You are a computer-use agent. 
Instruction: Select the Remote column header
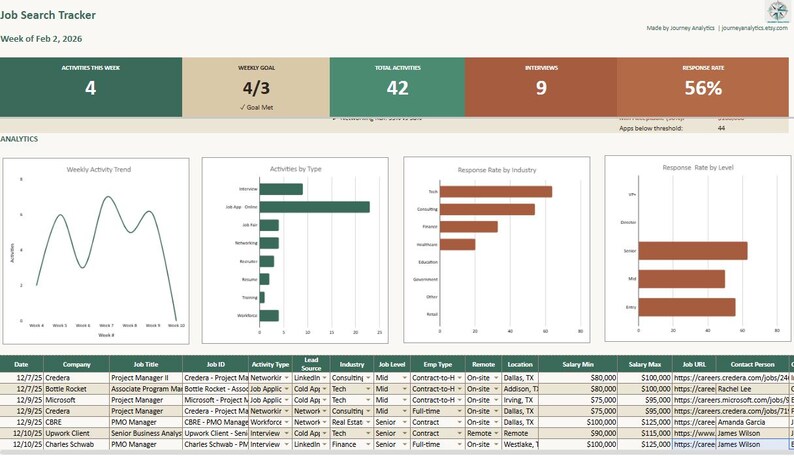pyautogui.click(x=484, y=364)
